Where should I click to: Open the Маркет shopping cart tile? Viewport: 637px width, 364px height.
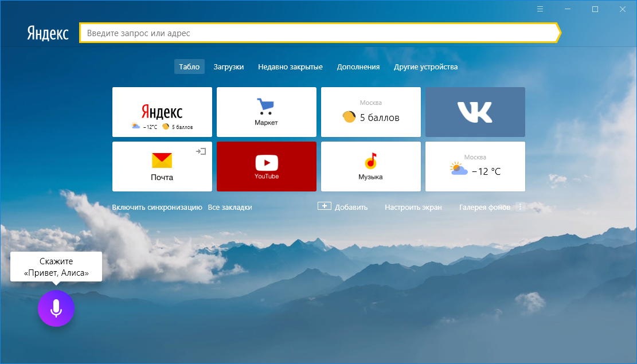(266, 112)
